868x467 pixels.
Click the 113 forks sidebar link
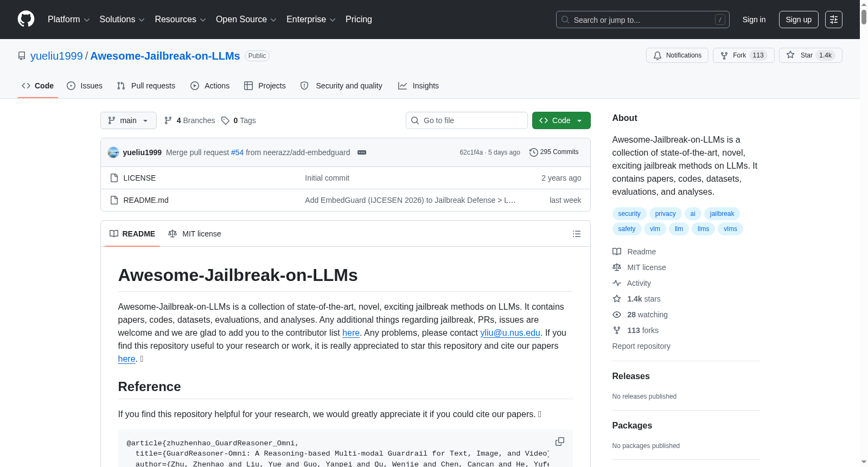click(x=636, y=330)
